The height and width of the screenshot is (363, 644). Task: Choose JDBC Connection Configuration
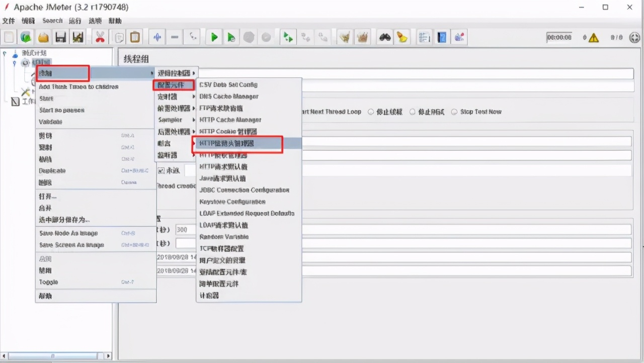point(249,190)
